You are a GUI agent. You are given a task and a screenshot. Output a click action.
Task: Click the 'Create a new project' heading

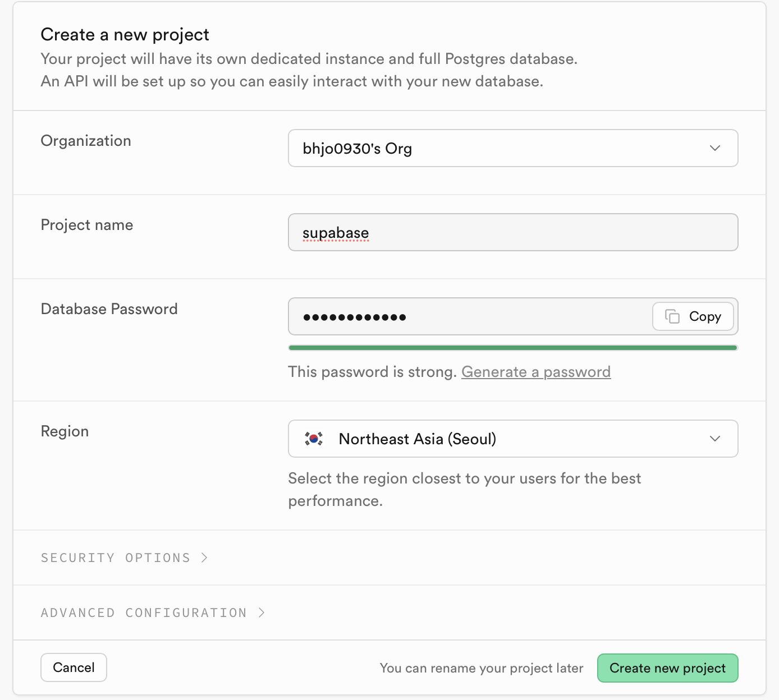125,35
